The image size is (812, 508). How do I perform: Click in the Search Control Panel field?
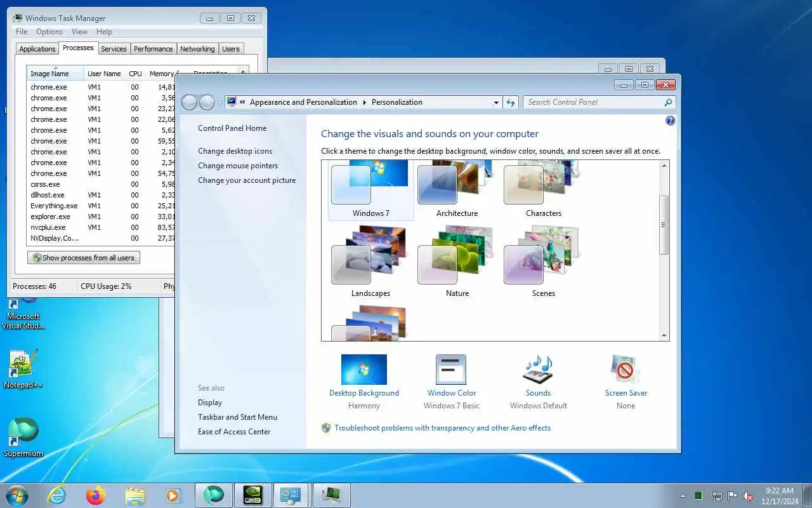[x=593, y=102]
